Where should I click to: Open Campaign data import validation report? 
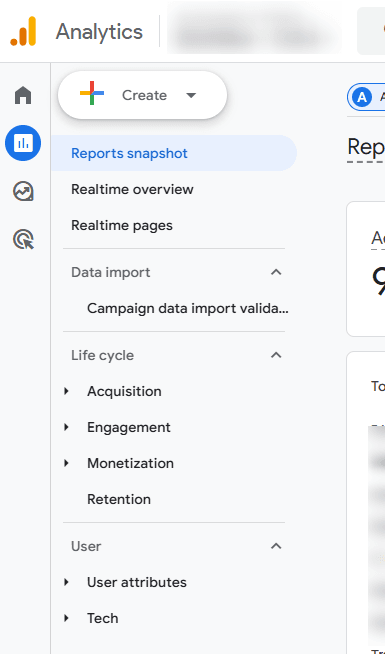tap(188, 309)
